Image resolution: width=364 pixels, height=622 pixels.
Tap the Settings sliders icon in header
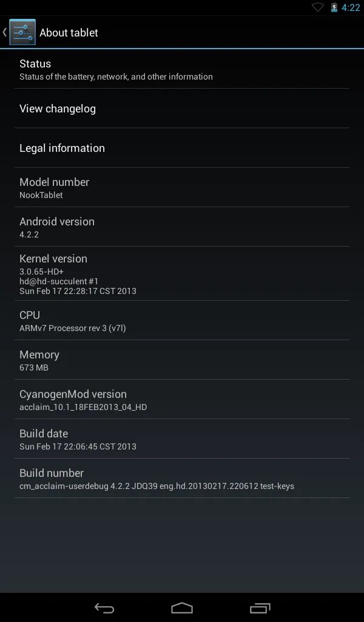[22, 32]
